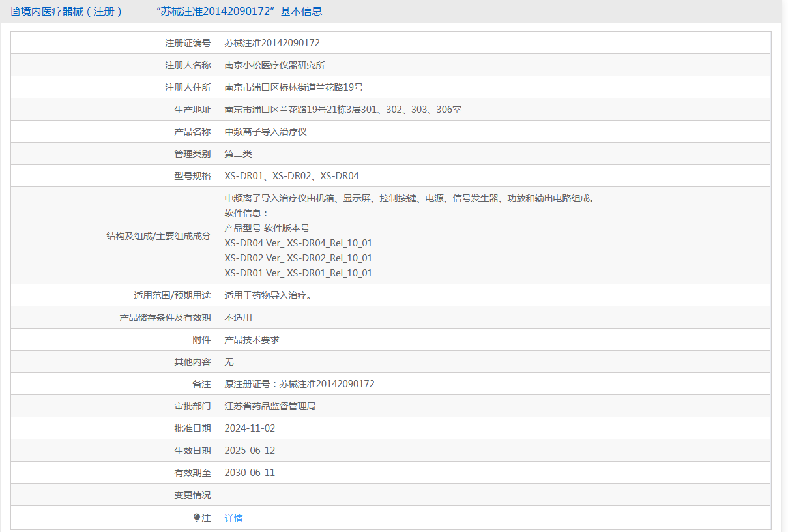
Task: Click models XS-DR01、XS-DR02、XS-DR04
Action: coord(291,176)
